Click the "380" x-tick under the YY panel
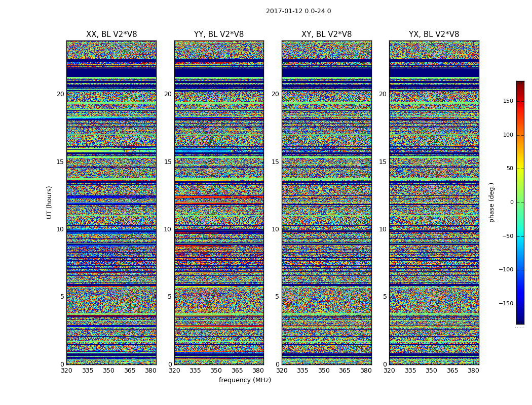The width and height of the screenshot is (532, 405). pos(258,371)
